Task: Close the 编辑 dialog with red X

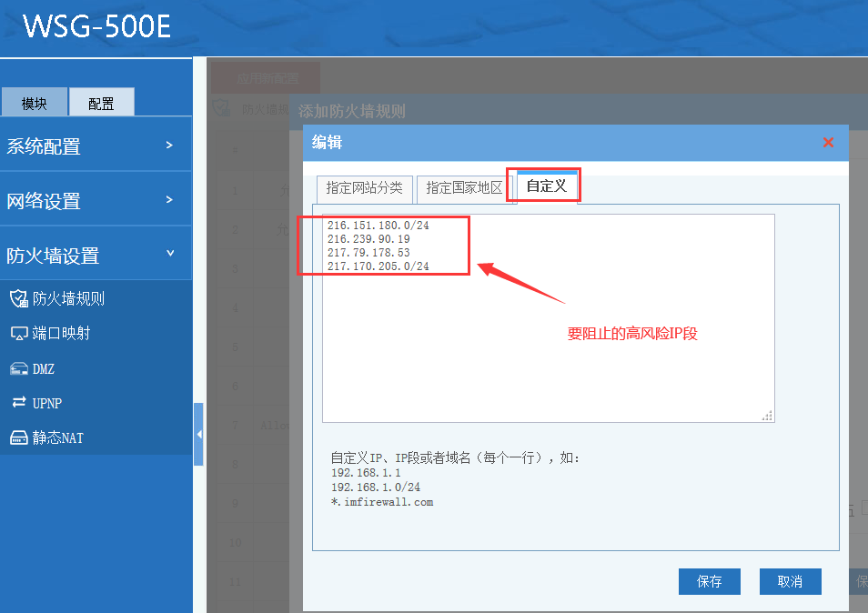Action: 828,143
